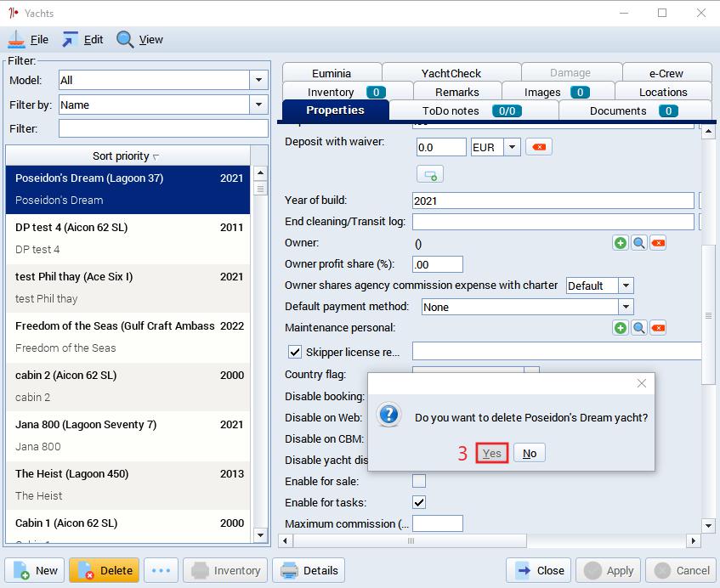Sort list by Sort priority header
720x588 pixels.
128,156
